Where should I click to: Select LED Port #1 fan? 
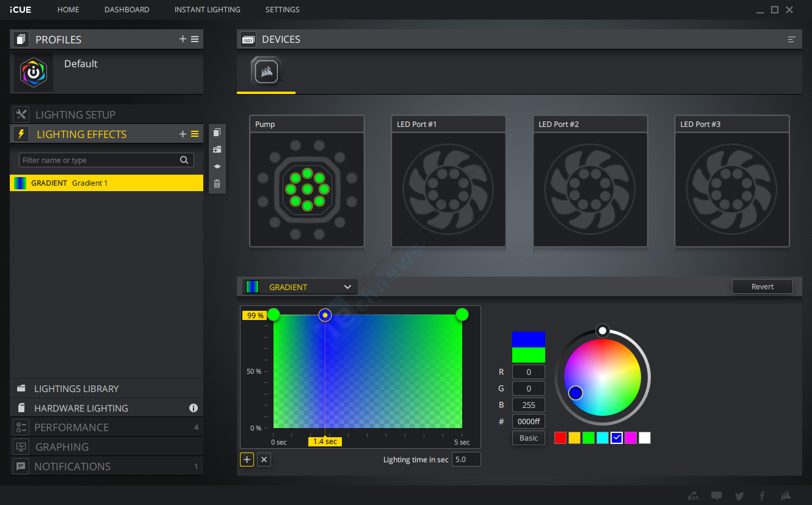coord(449,181)
